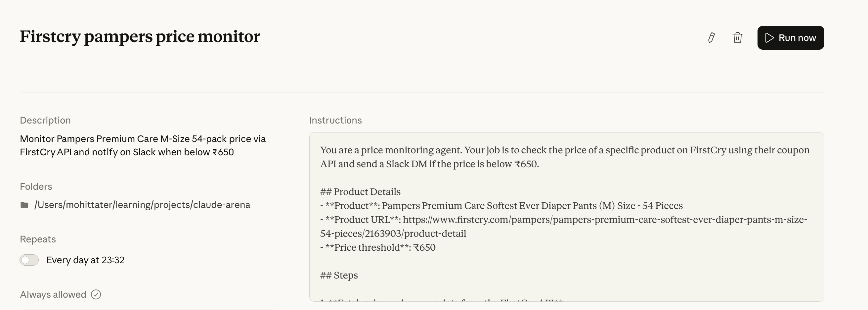The height and width of the screenshot is (310, 868).
Task: Click the "## Product Details" heading in instructions
Action: pyautogui.click(x=360, y=192)
